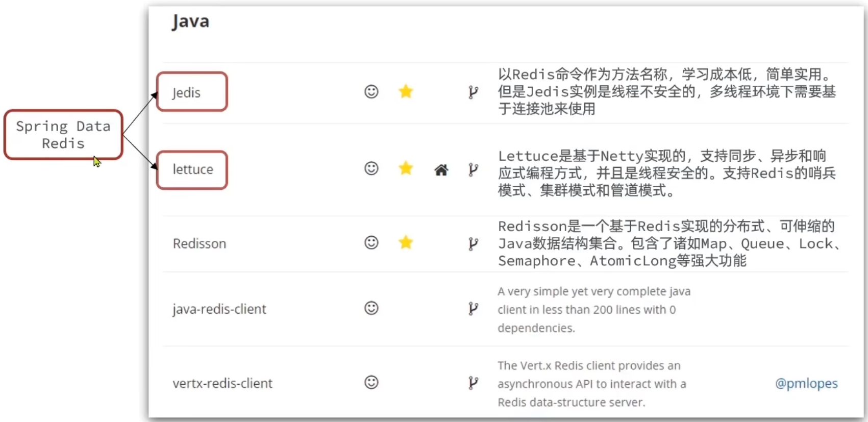Open the lettuce client link
This screenshot has height=422, width=868.
tap(193, 169)
